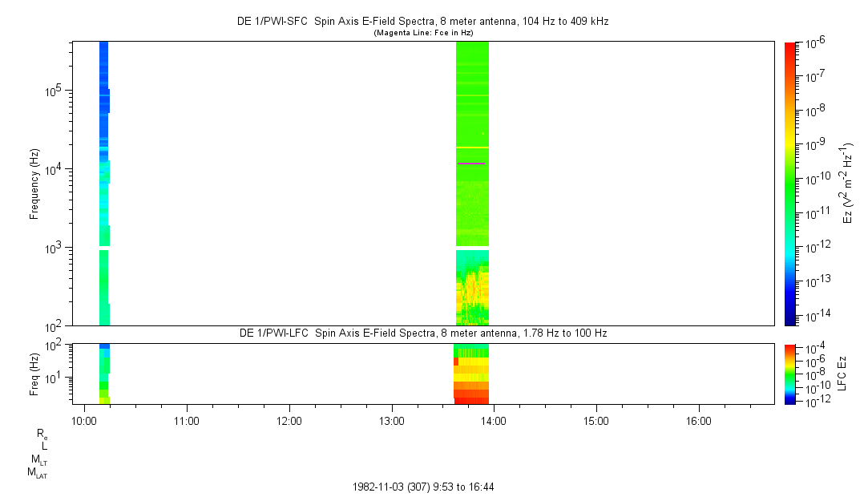Click the magenta Fce line in the spectrogram
Image resolution: width=868 pixels, height=497 pixels.
(x=471, y=164)
